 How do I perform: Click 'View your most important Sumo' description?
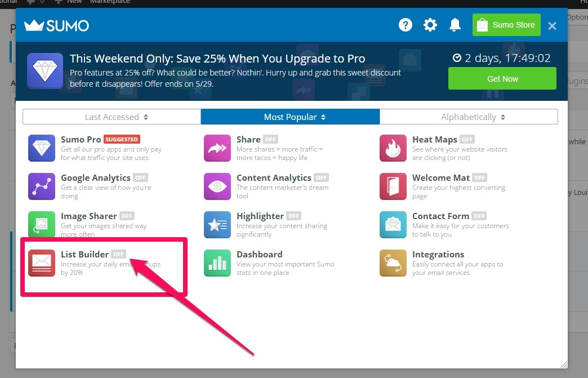[286, 269]
